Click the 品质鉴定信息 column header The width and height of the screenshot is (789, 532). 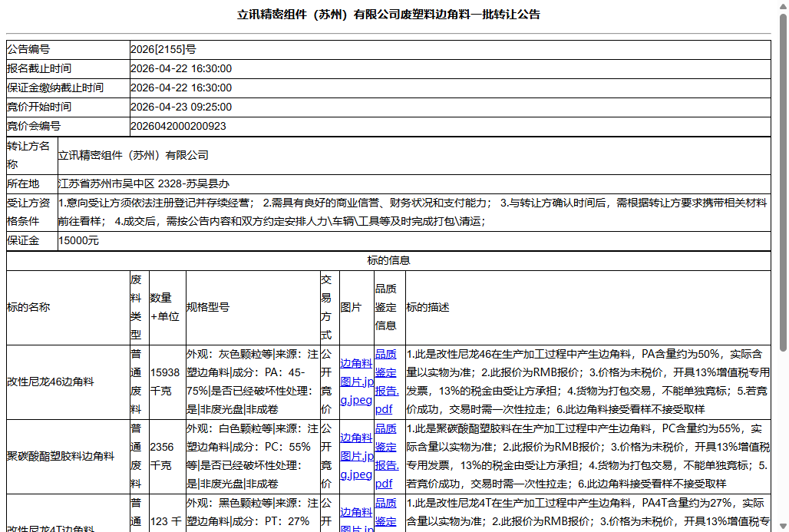(390, 308)
